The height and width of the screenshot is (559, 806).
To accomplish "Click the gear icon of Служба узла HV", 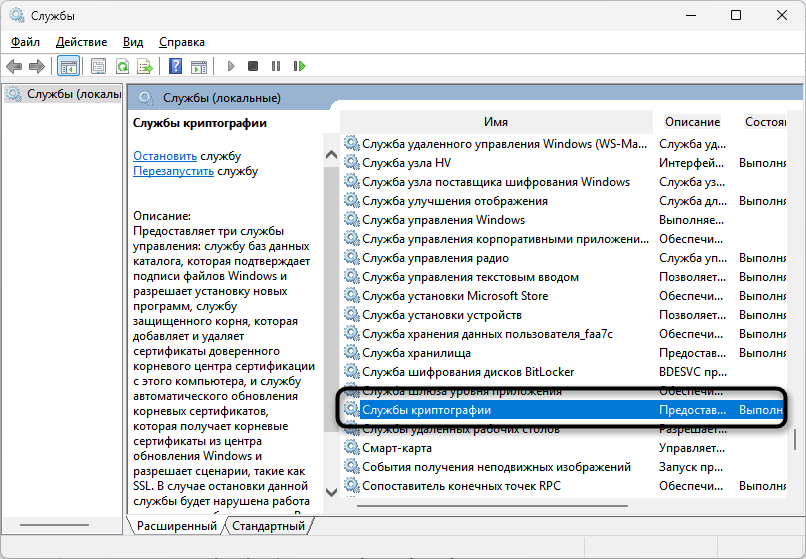I will click(352, 163).
